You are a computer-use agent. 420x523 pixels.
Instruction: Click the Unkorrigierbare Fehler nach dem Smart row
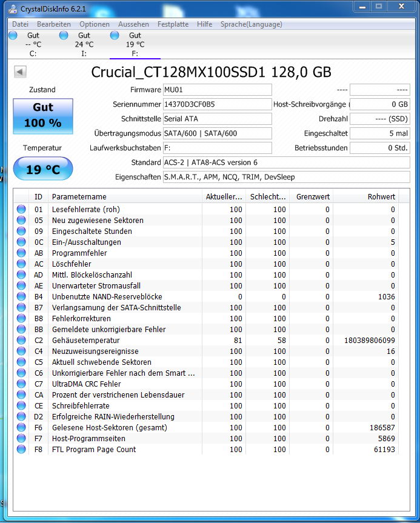tap(207, 373)
